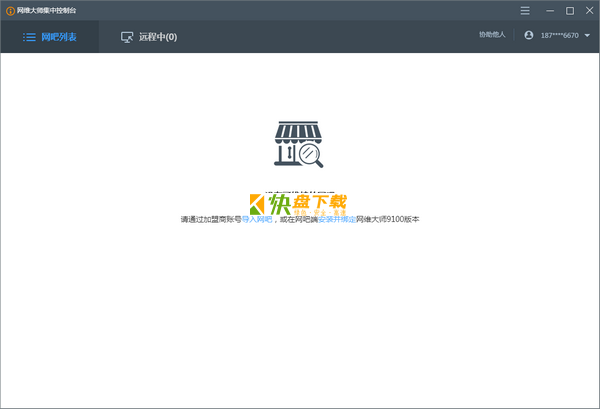The height and width of the screenshot is (409, 600).
Task: Click the list icon beside 网吧列表
Action: pyautogui.click(x=29, y=37)
